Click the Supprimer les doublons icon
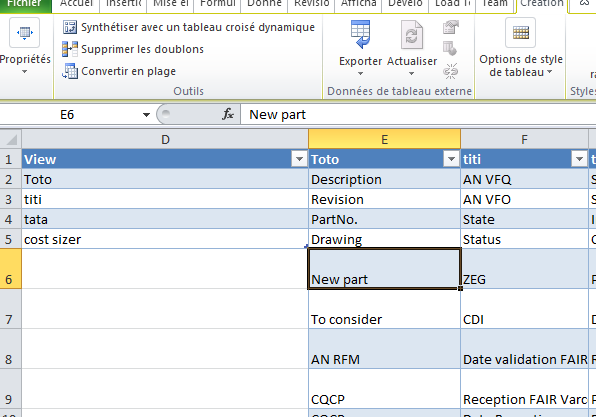 tap(70, 49)
